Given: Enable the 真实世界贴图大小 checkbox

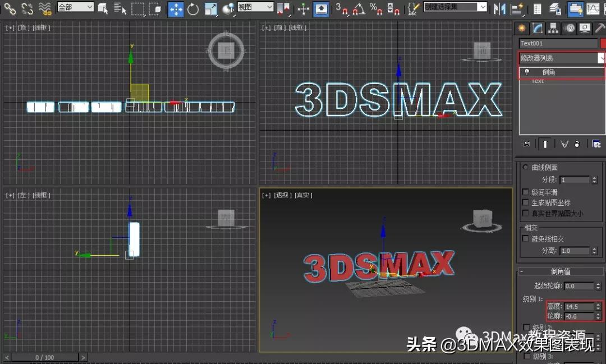Looking at the screenshot, I should pos(525,213).
